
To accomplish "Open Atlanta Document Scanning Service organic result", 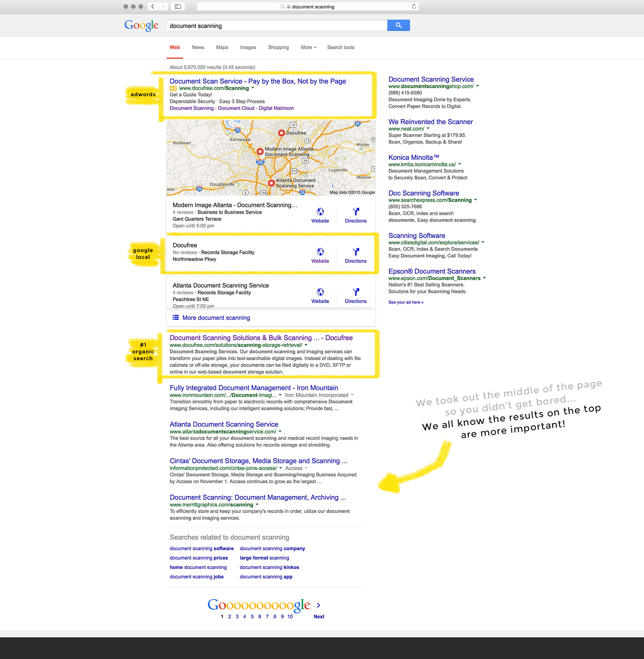I will 224,425.
